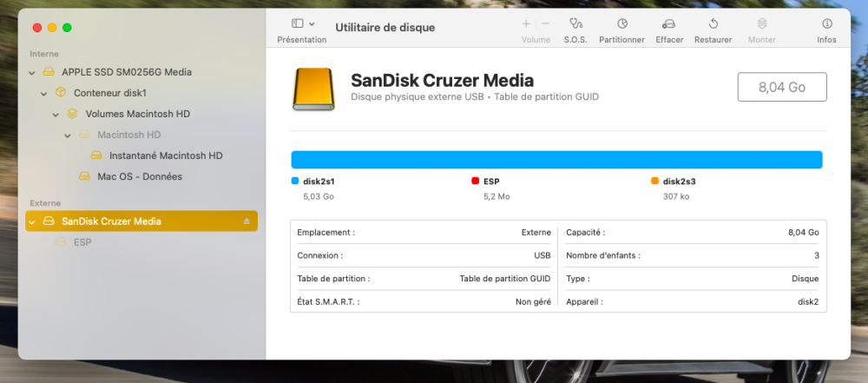
Task: Open the Infos information panel
Action: coord(827,23)
